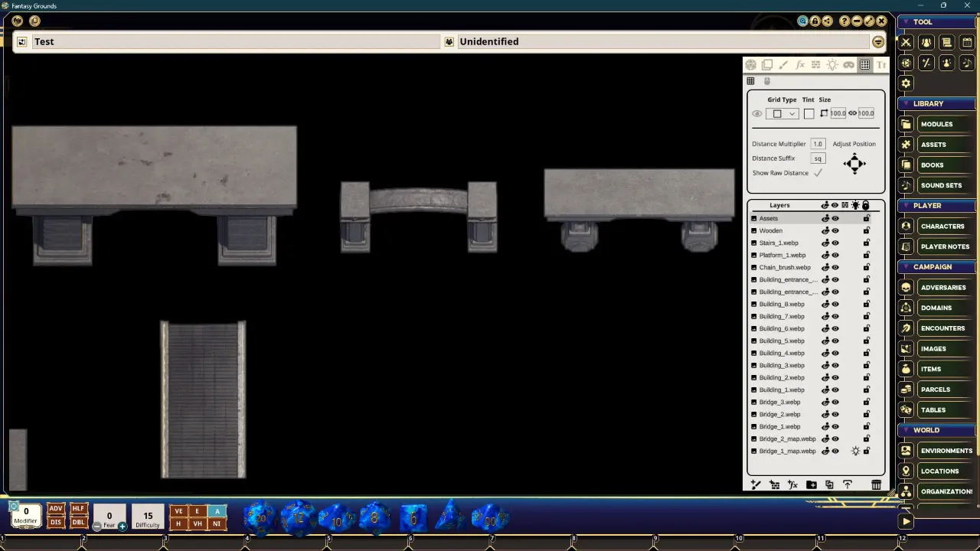Open the ADVERSARIES list

tap(943, 287)
